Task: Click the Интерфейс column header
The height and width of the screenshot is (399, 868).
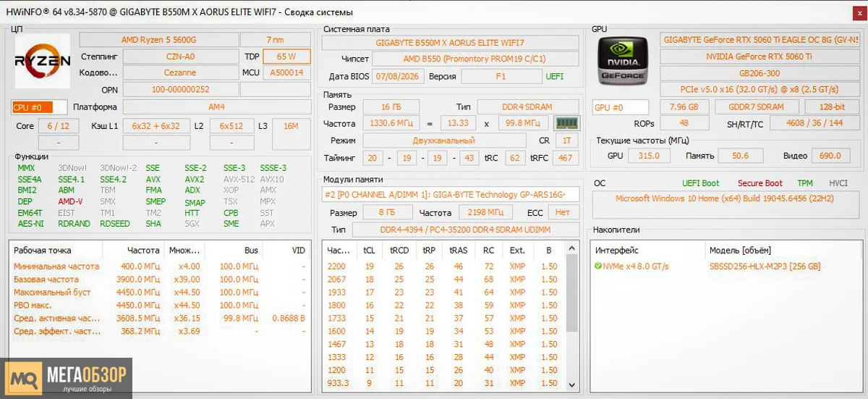Action: (647, 251)
